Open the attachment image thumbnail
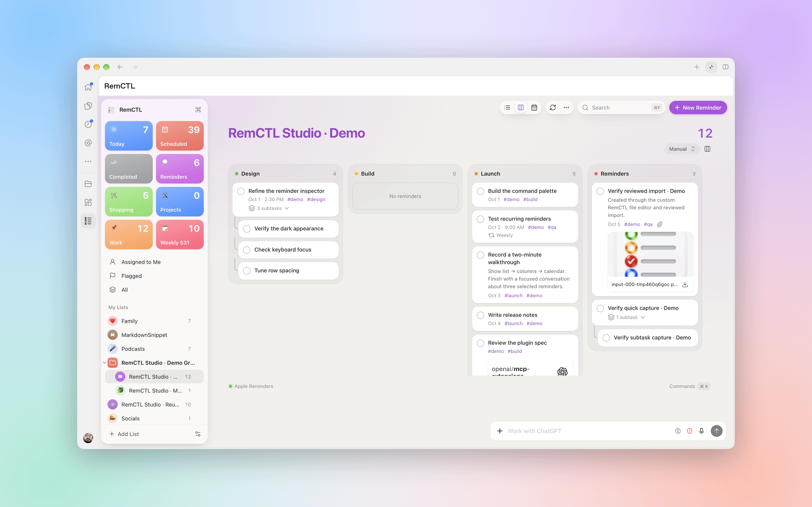This screenshot has height=507, width=812. click(650, 255)
